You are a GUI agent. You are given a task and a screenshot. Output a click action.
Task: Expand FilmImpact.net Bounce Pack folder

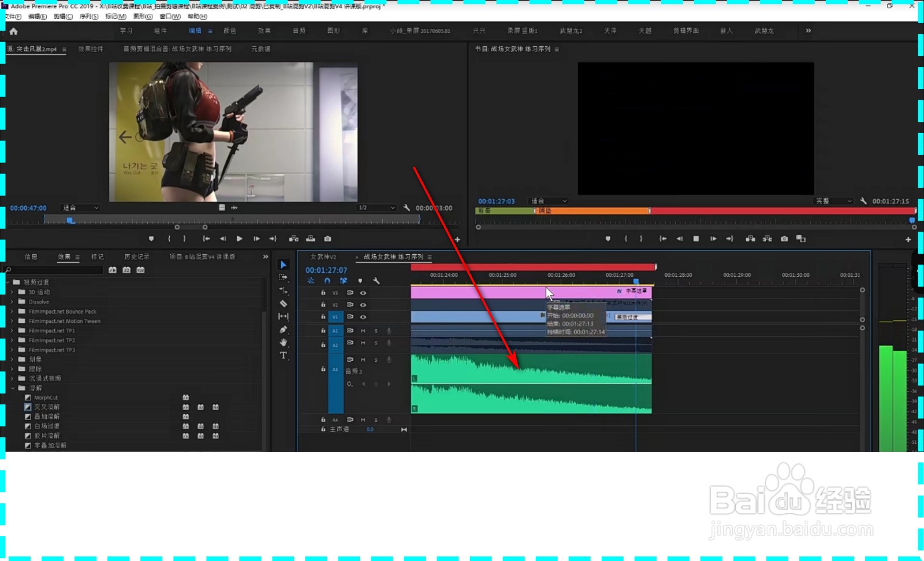click(12, 311)
